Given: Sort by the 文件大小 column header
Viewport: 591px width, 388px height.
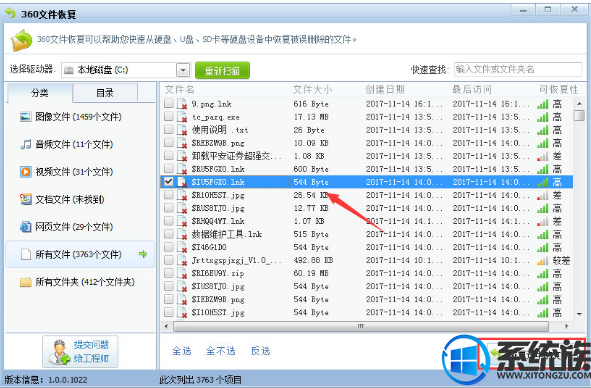Looking at the screenshot, I should [x=313, y=90].
